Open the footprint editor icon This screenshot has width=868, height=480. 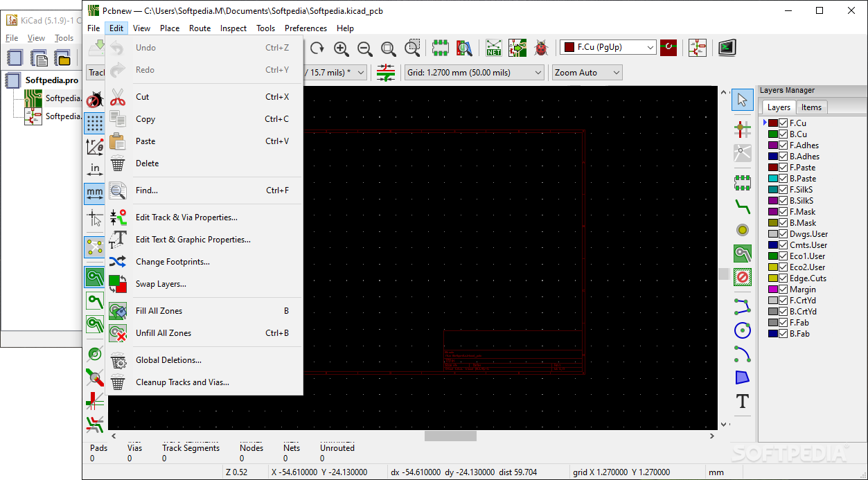click(x=441, y=48)
